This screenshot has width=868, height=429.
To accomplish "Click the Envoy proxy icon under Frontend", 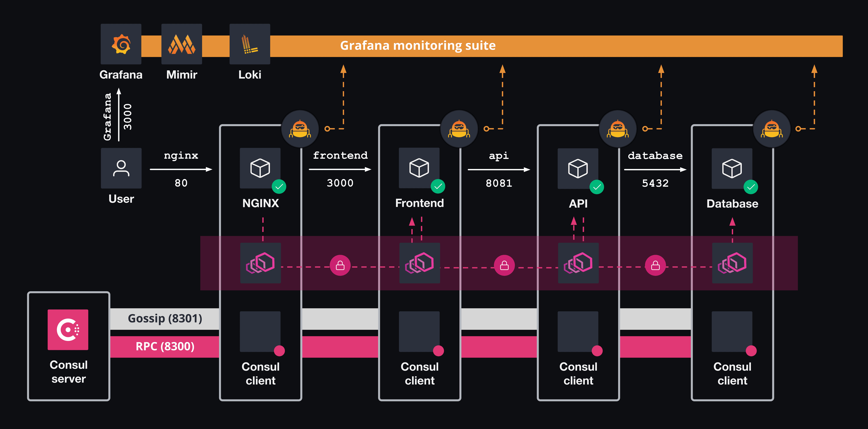I will click(x=420, y=263).
